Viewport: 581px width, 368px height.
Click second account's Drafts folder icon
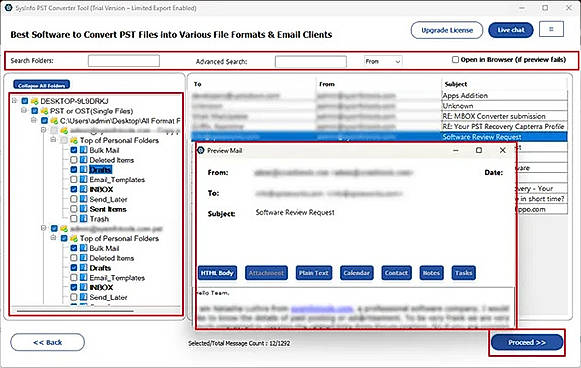coord(84,268)
